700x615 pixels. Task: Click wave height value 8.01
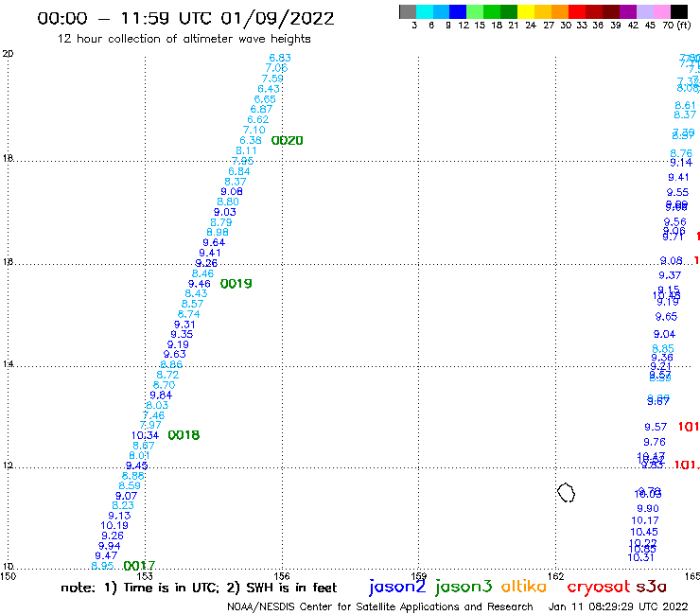tap(139, 455)
